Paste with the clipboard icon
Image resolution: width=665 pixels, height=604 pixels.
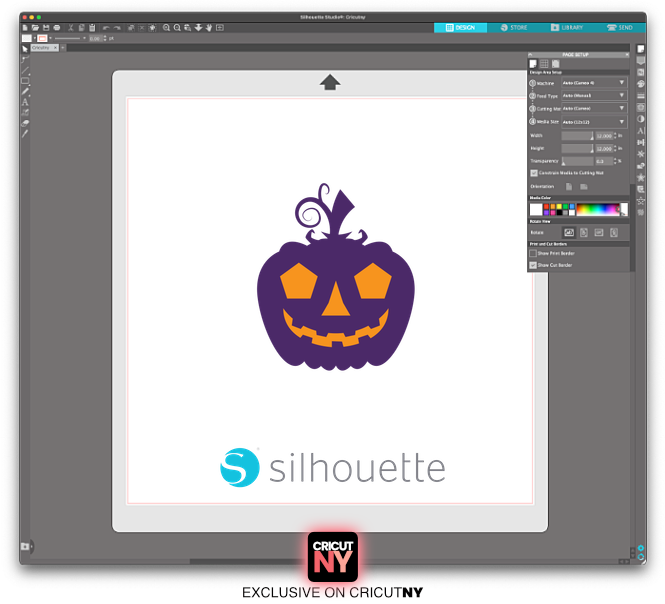[92, 28]
